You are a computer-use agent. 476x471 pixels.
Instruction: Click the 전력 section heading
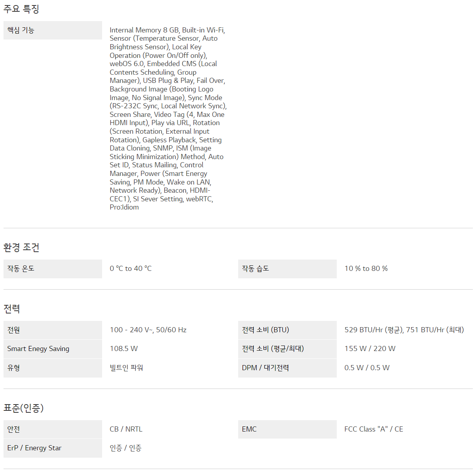[12, 309]
